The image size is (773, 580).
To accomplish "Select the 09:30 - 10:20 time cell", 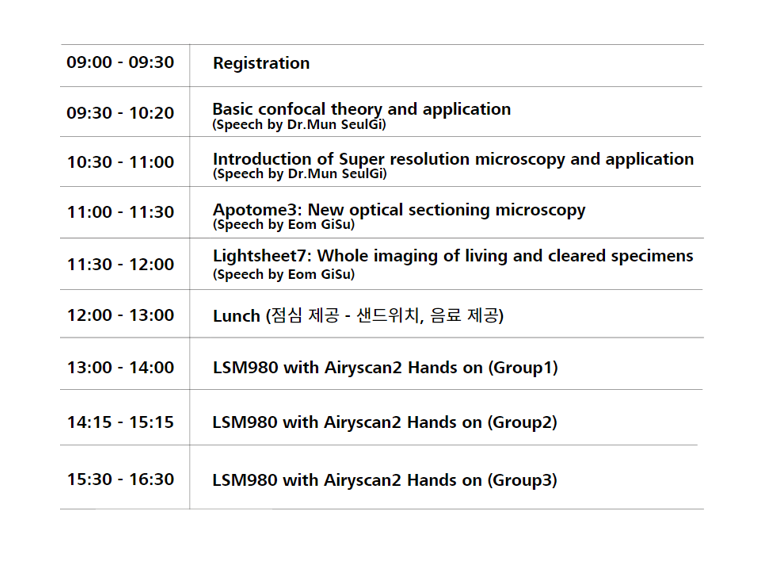I will tap(120, 113).
